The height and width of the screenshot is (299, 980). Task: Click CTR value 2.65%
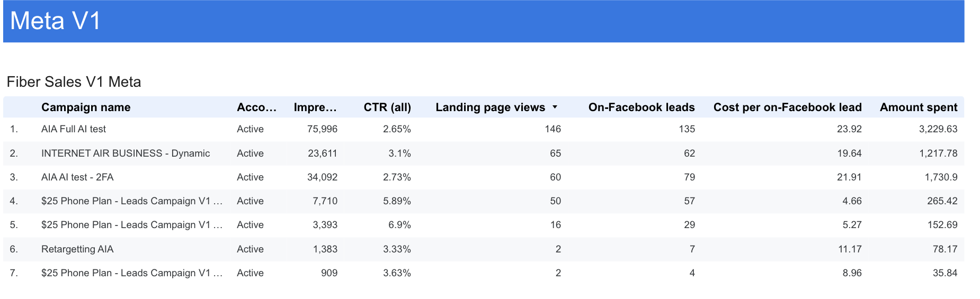click(x=397, y=129)
